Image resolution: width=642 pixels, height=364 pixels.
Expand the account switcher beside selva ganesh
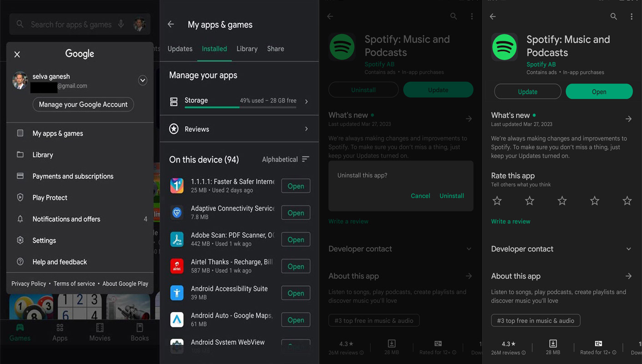[142, 81]
